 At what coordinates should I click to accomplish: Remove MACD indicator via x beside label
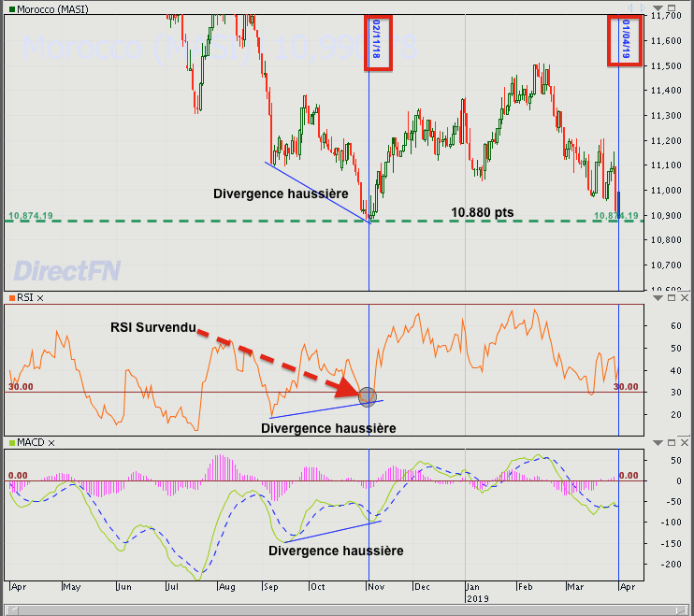(x=51, y=443)
